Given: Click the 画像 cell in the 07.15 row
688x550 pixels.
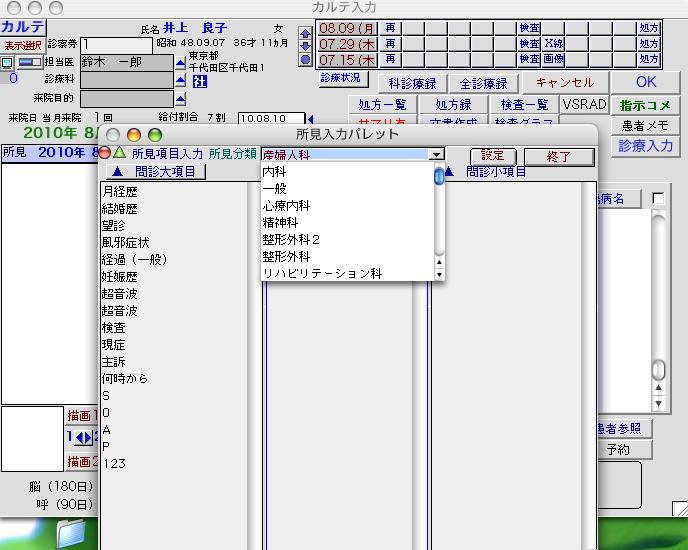Looking at the screenshot, I should pyautogui.click(x=553, y=59).
